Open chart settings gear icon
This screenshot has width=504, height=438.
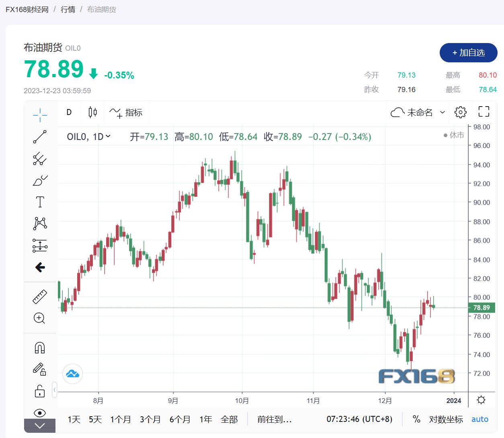[x=460, y=112]
